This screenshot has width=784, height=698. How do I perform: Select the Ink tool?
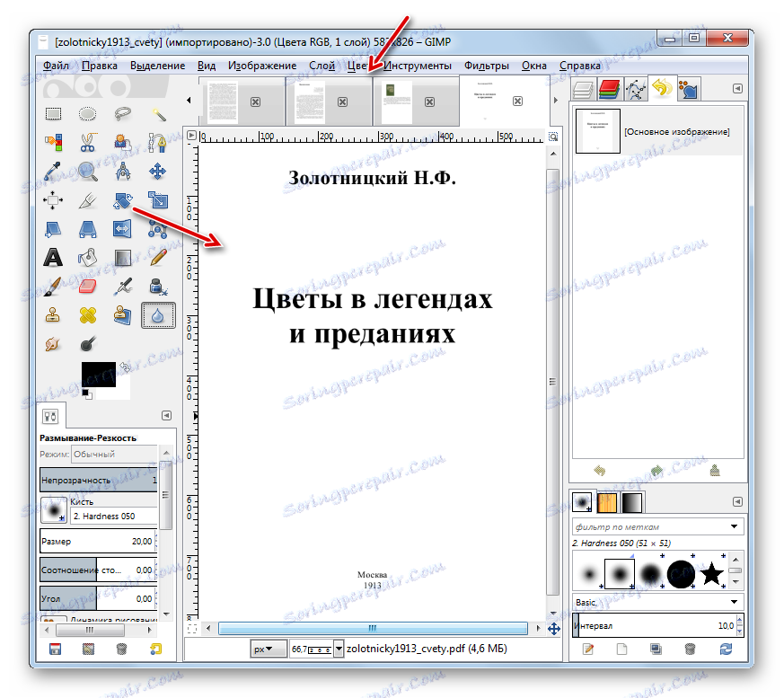pyautogui.click(x=158, y=287)
